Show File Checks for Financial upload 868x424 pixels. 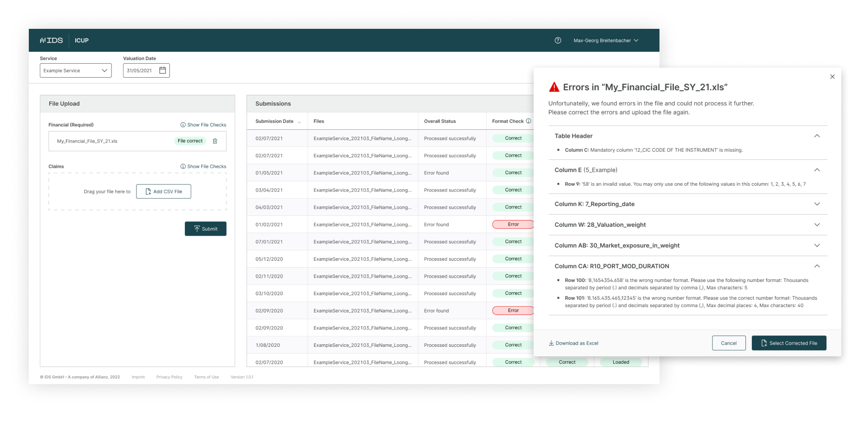(x=203, y=125)
